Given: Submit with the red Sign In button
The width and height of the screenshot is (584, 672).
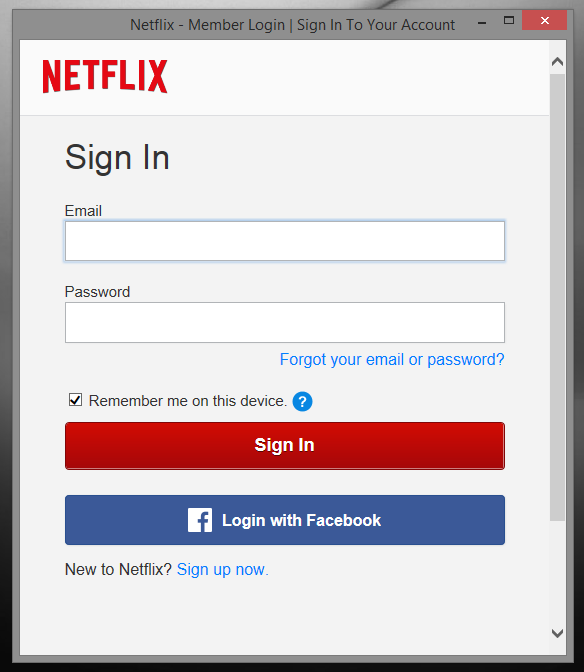Looking at the screenshot, I should tap(285, 446).
